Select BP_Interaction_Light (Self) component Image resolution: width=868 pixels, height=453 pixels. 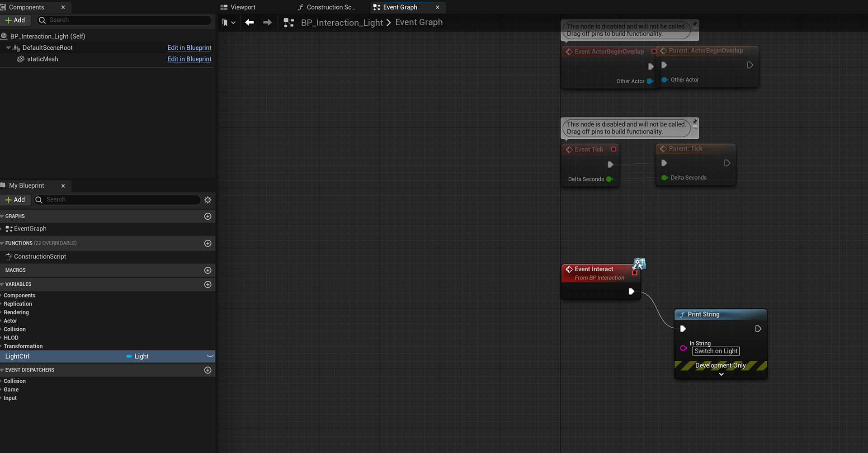coord(47,36)
